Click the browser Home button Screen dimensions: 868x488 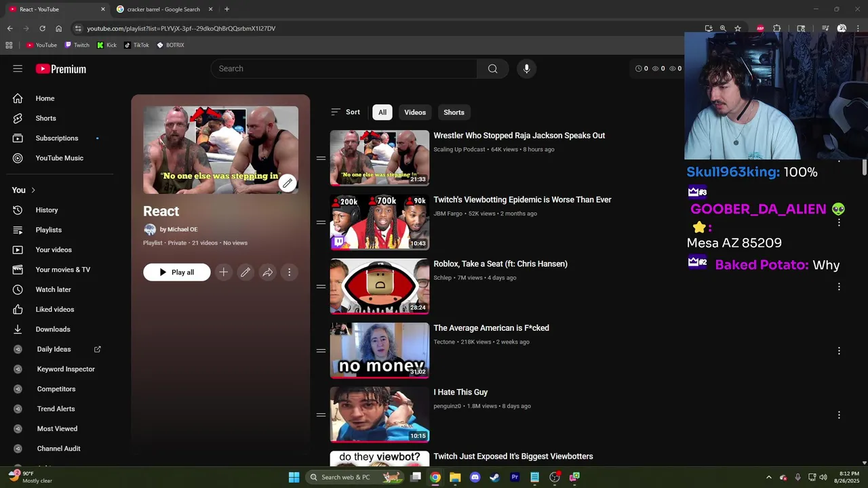(x=58, y=28)
